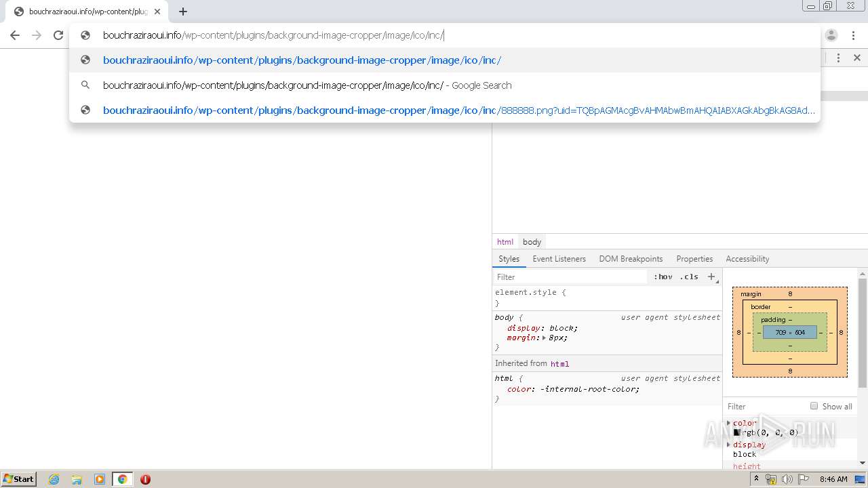Click the 8:46 AM system clock
This screenshot has width=868, height=488.
(833, 479)
